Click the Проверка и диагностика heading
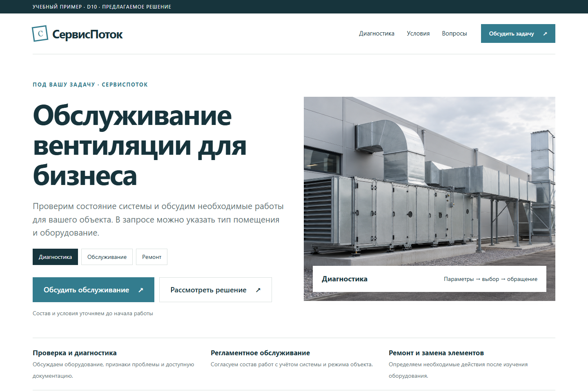This screenshot has height=392, width=588. [x=75, y=353]
